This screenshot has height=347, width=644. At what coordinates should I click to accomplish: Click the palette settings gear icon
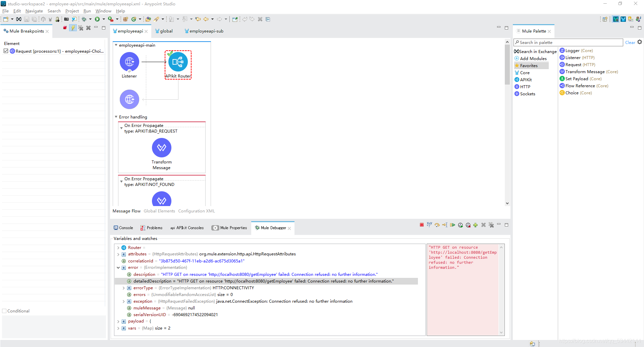point(640,42)
